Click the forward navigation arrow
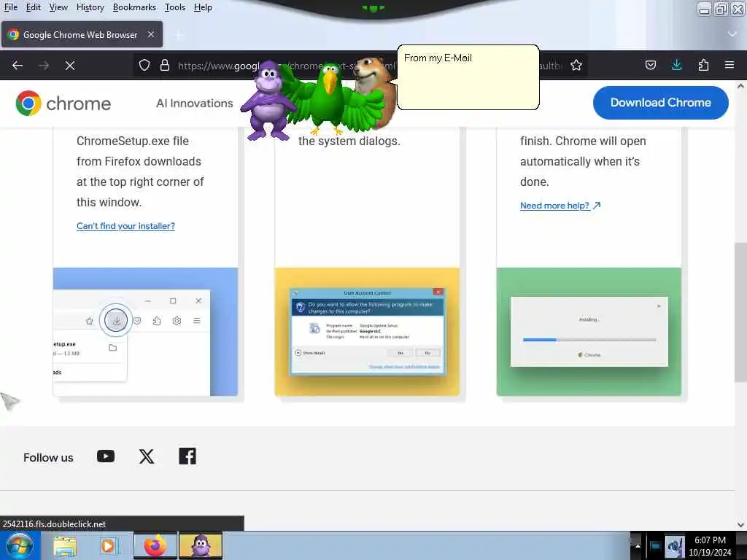This screenshot has height=560, width=747. (x=44, y=65)
